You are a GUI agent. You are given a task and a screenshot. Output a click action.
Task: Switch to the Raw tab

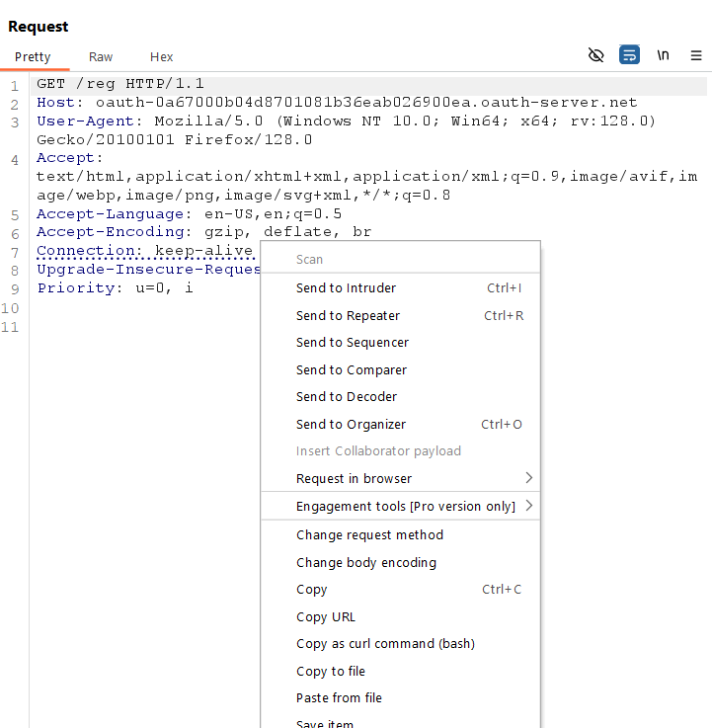coord(101,57)
